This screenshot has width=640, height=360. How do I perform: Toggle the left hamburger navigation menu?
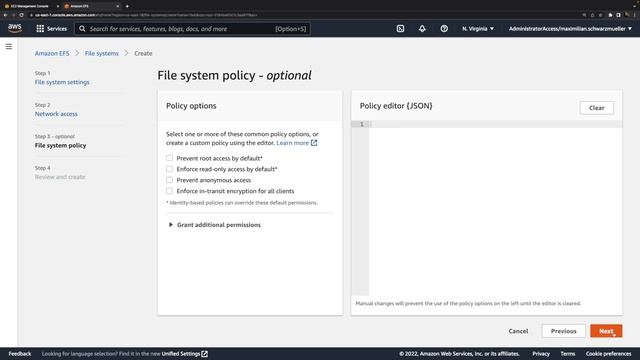click(9, 47)
